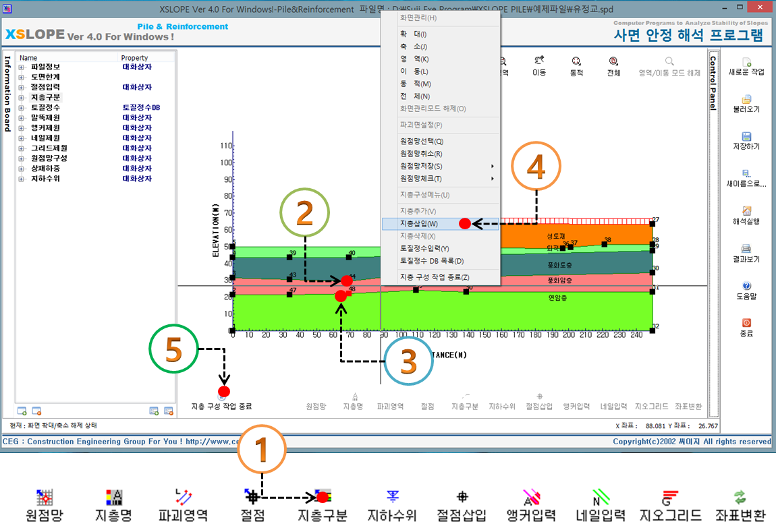The width and height of the screenshot is (776, 532).
Task: Click the greyed-out 지오그리드 button in the window toolbar
Action: coord(651,407)
